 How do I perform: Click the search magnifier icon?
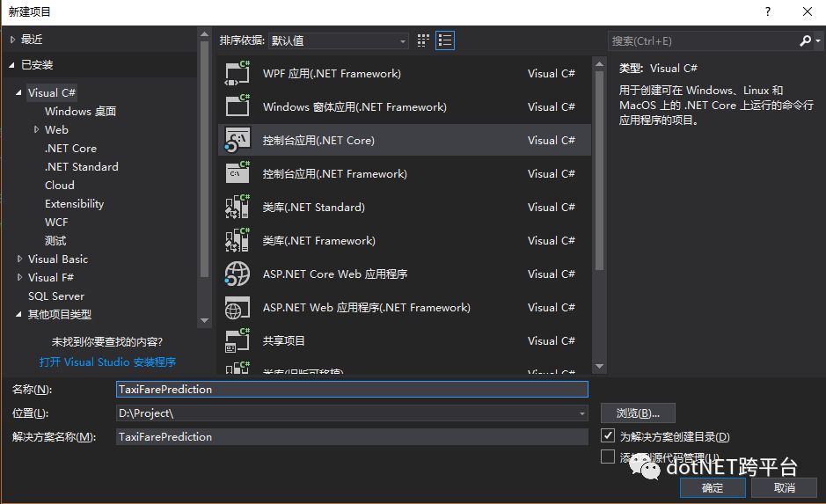click(805, 40)
